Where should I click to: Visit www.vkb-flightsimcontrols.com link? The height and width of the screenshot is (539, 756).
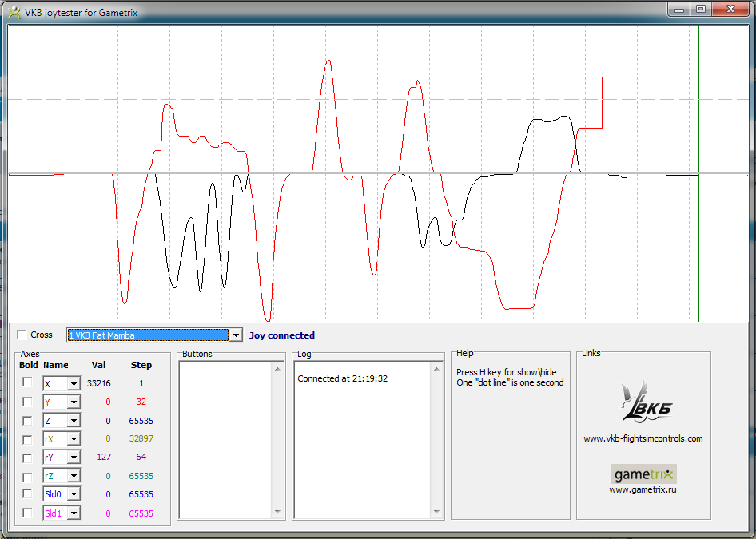(643, 438)
